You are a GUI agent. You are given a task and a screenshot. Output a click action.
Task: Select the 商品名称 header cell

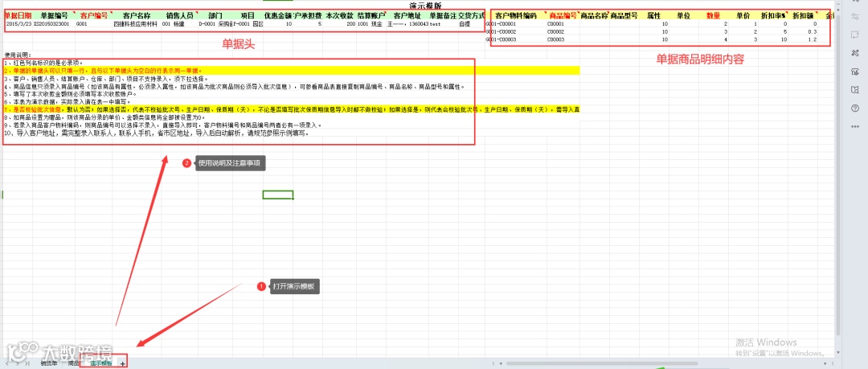594,15
